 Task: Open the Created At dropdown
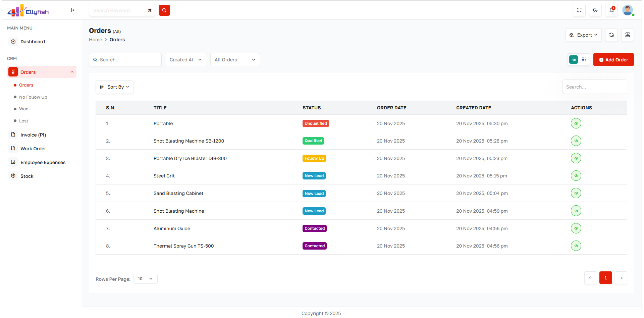(x=185, y=60)
